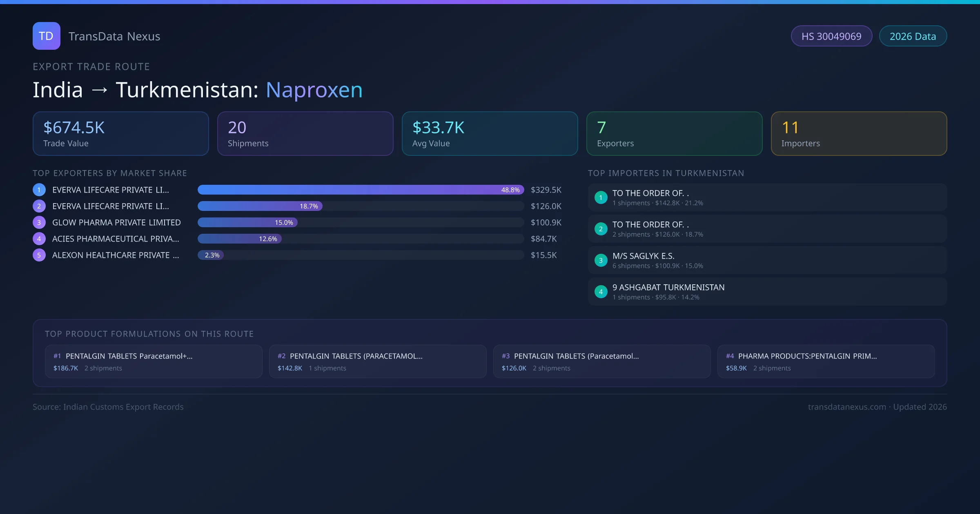Click rank 4 badge beside Acies Pharmaceutical

(39, 239)
